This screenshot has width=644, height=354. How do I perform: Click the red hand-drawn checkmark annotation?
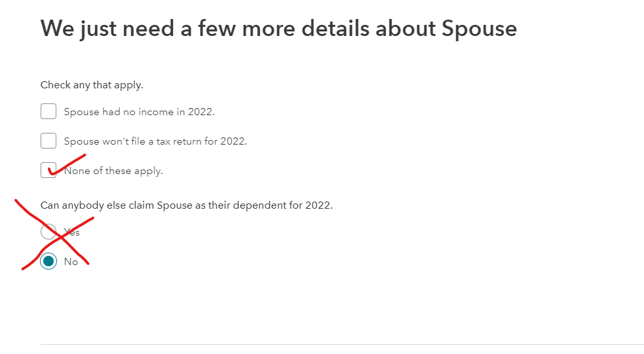[67, 165]
